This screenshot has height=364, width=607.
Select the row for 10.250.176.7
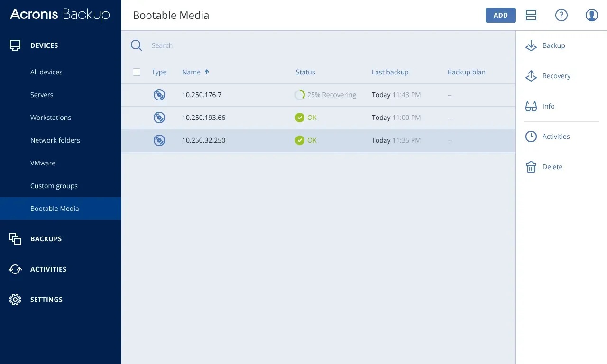[237, 95]
